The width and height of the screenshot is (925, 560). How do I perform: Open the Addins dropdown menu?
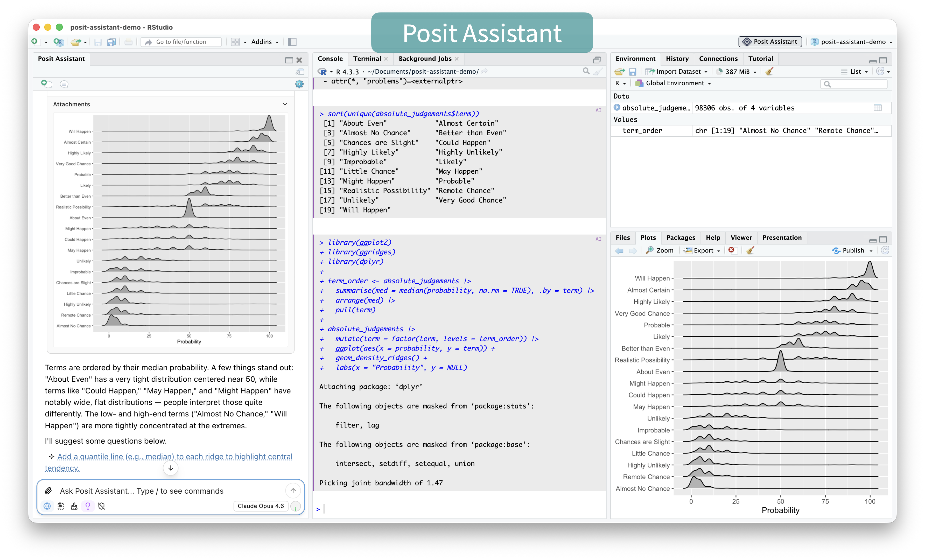[265, 42]
